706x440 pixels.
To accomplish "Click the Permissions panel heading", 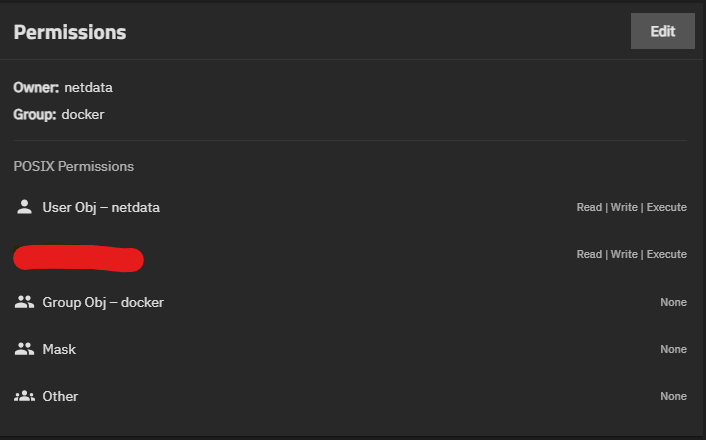I will (70, 32).
